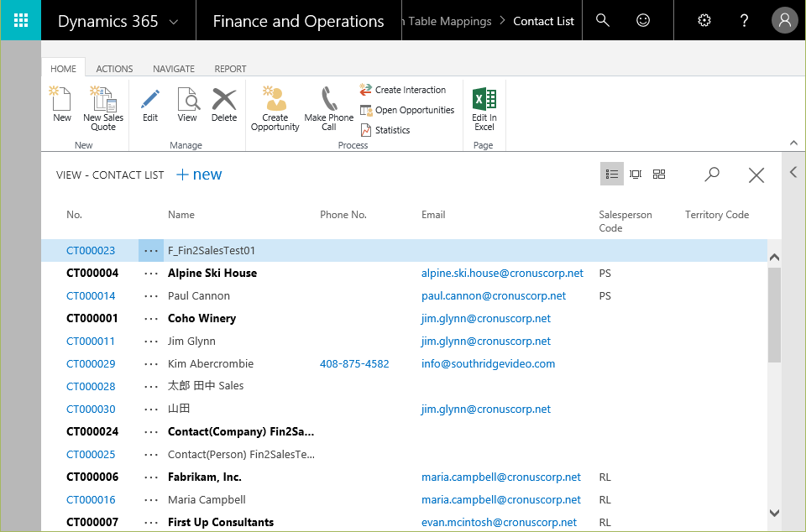Select Create Interaction in ribbon
The image size is (806, 532).
coord(403,89)
